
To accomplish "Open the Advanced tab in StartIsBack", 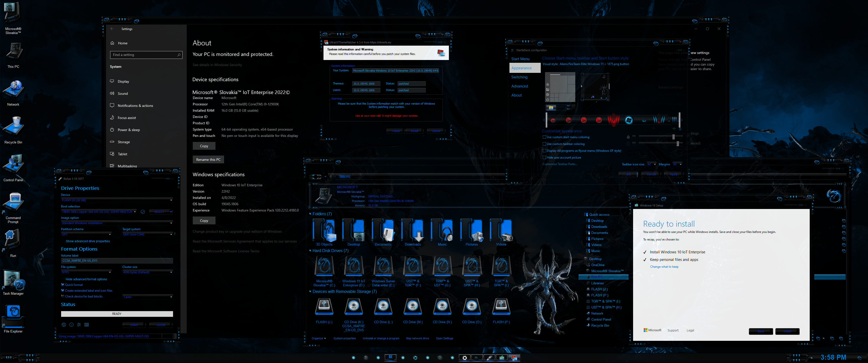I will pos(520,86).
